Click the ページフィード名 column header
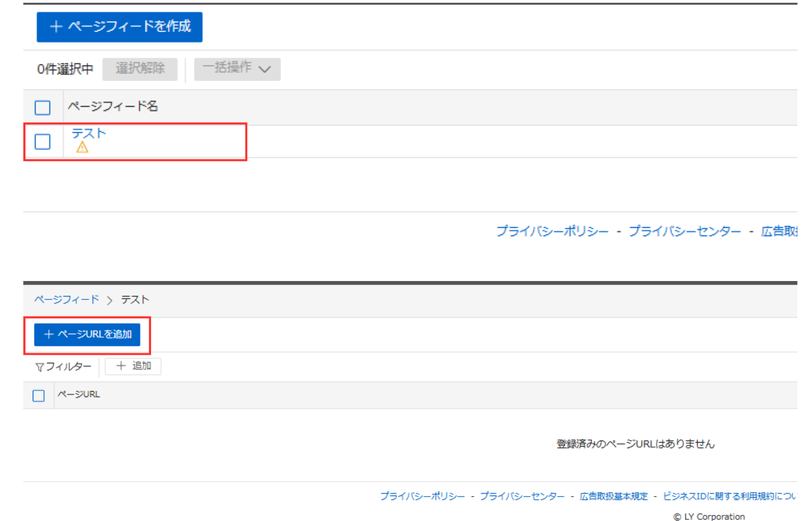The height and width of the screenshot is (521, 812). click(x=113, y=106)
